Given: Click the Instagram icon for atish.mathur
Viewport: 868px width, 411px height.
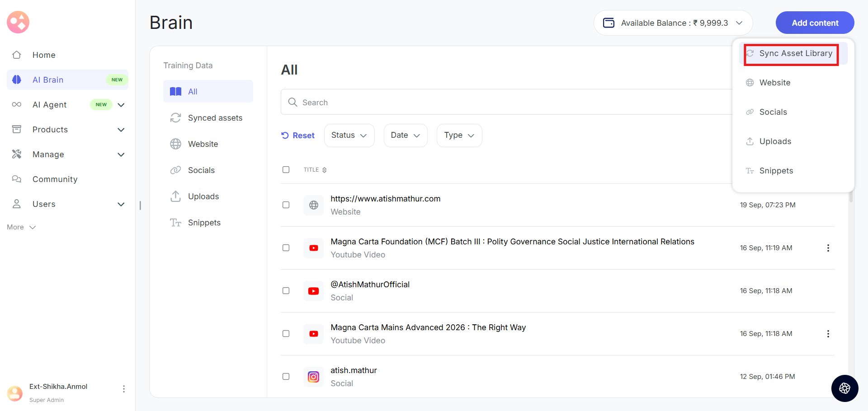Looking at the screenshot, I should click(x=313, y=377).
